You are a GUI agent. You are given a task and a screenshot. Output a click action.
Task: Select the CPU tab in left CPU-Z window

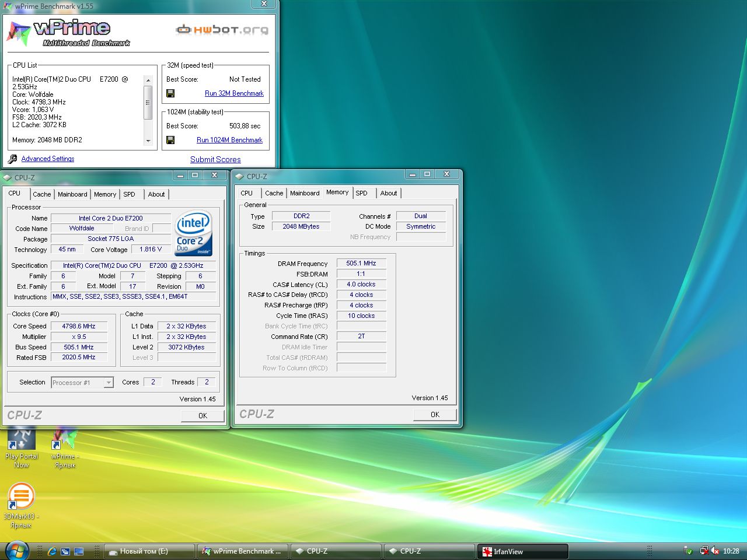click(x=15, y=193)
